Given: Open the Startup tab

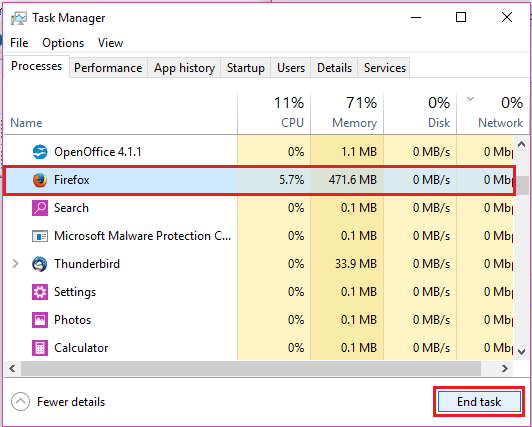Looking at the screenshot, I should [x=246, y=68].
